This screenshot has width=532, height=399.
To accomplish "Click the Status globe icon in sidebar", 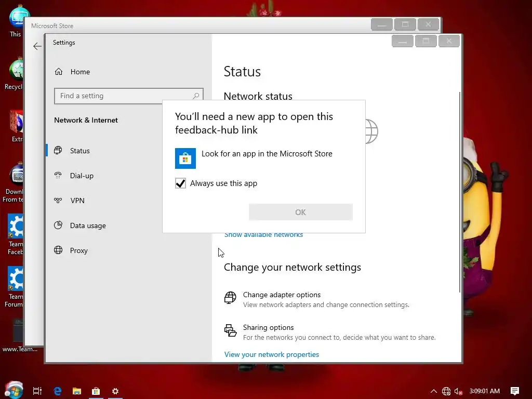I will [x=58, y=150].
